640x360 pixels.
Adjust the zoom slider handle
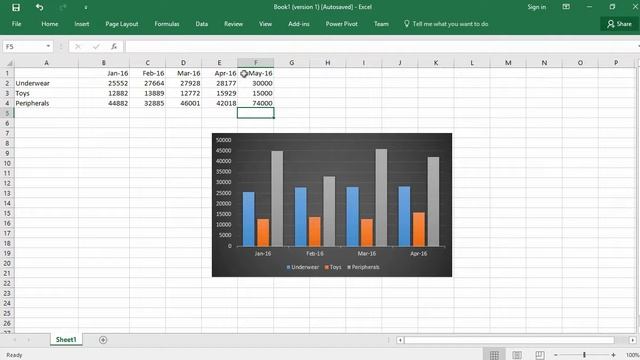[x=584, y=355]
